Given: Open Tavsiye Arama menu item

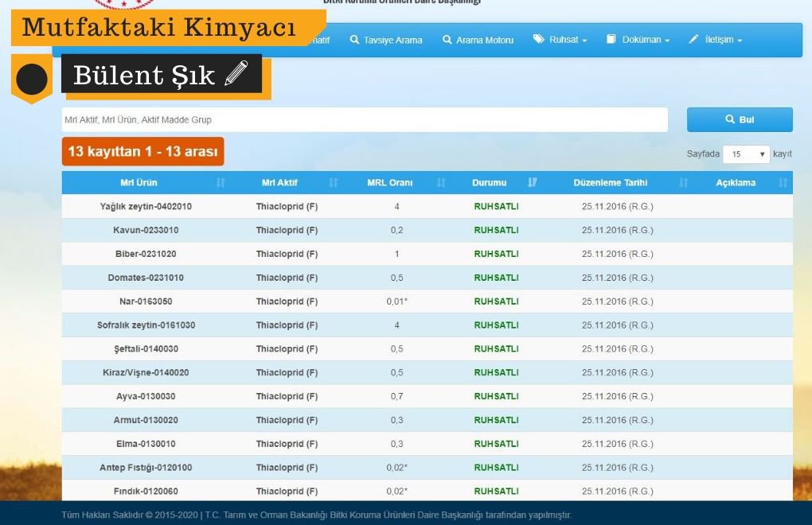Looking at the screenshot, I should coord(386,40).
